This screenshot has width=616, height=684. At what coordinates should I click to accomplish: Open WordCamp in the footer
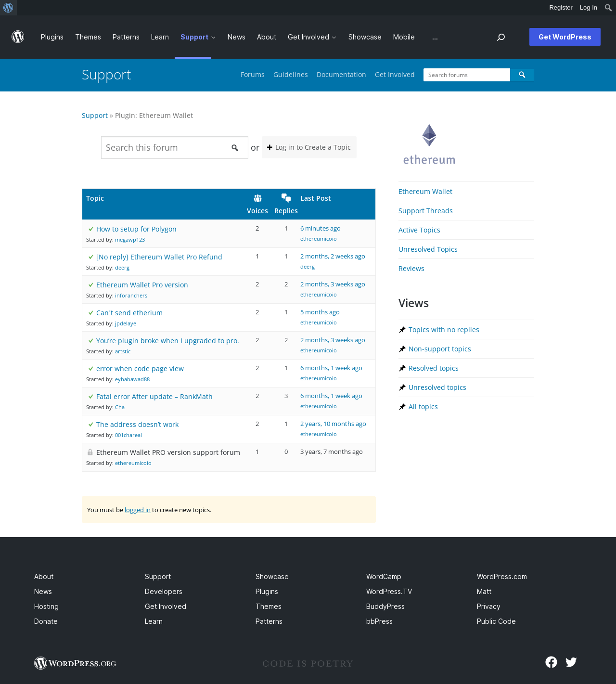pyautogui.click(x=384, y=577)
